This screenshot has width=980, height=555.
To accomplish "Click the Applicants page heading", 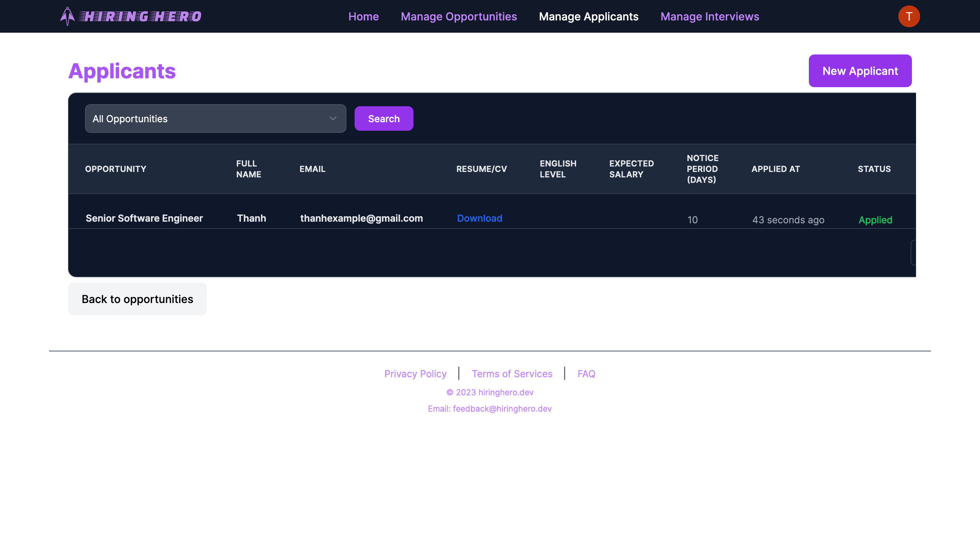I will point(122,71).
